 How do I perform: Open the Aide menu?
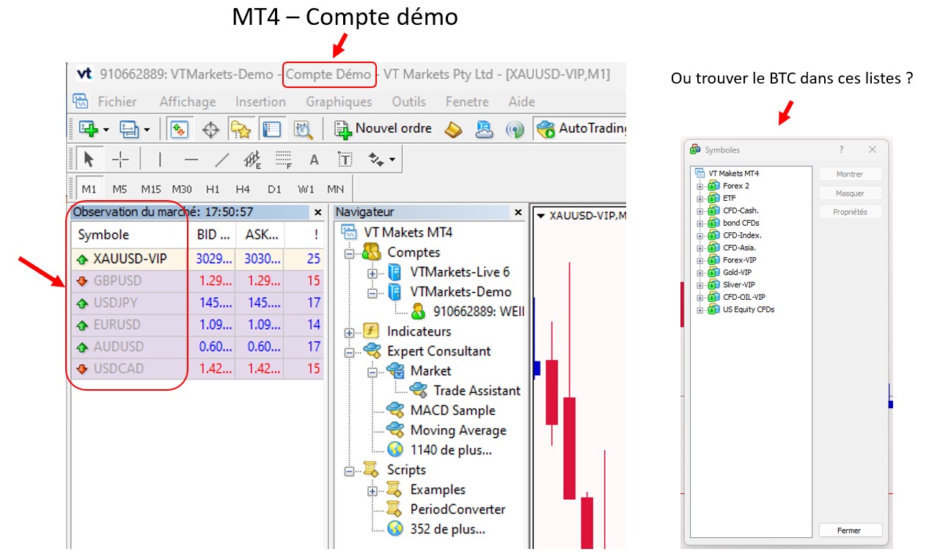(x=521, y=102)
